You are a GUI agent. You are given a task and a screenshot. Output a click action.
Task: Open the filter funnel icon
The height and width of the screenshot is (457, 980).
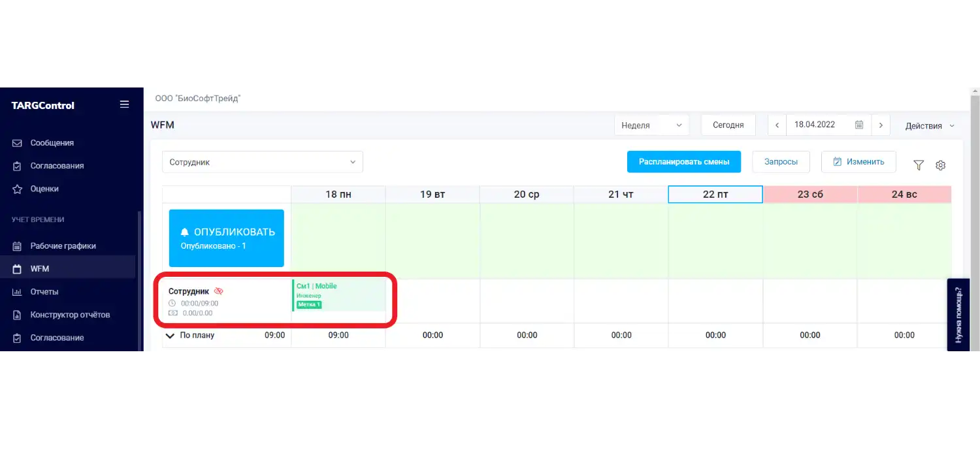pyautogui.click(x=919, y=165)
